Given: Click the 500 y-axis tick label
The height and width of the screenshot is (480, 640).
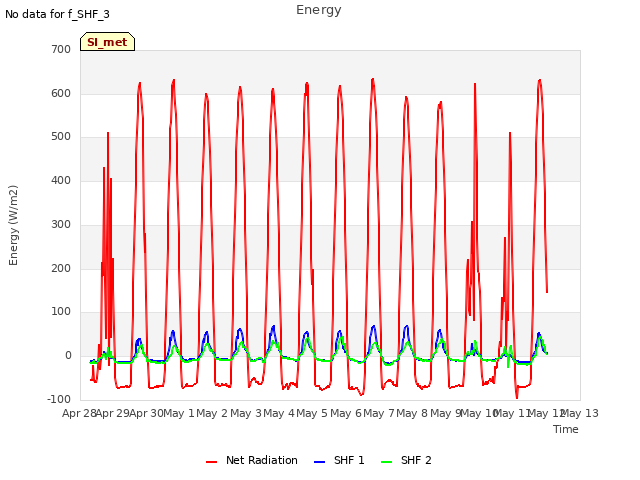Looking at the screenshot, I should click(61, 137).
